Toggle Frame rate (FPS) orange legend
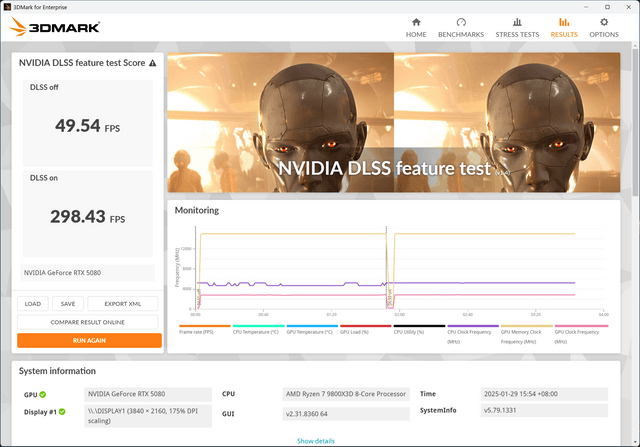 tap(204, 330)
